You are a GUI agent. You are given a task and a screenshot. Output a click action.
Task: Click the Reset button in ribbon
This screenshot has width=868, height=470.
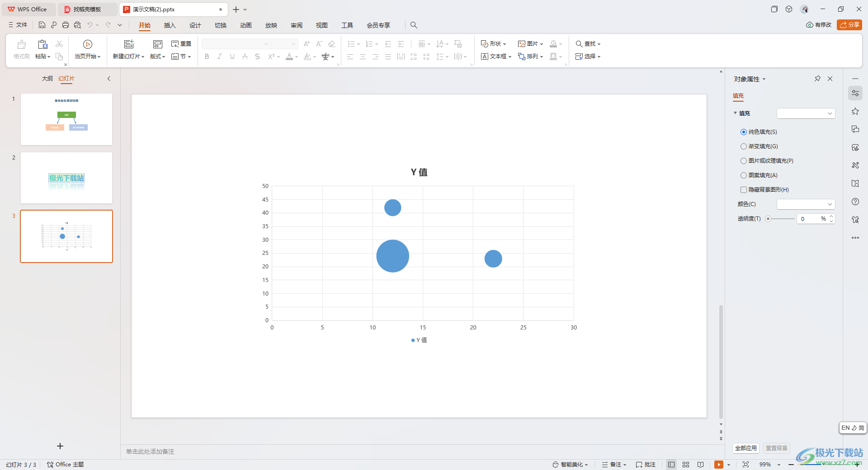coord(182,44)
